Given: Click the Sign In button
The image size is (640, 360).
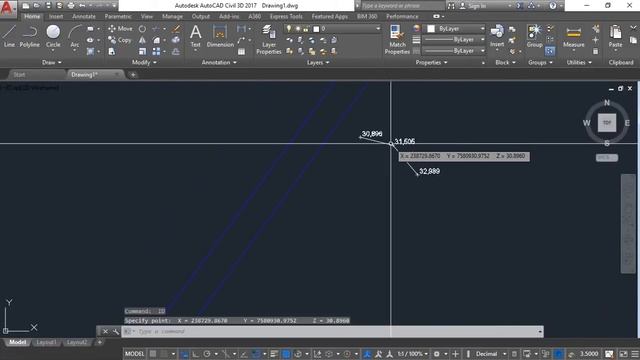Looking at the screenshot, I should [x=473, y=6].
